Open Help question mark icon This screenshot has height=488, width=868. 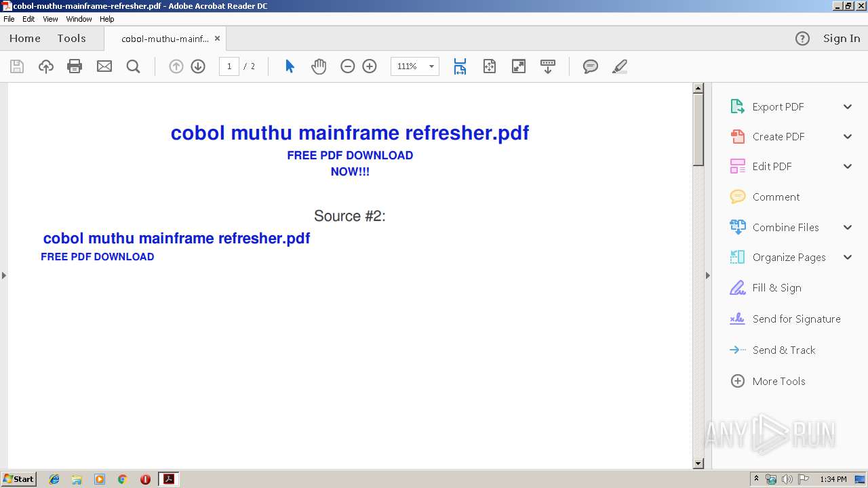point(802,39)
